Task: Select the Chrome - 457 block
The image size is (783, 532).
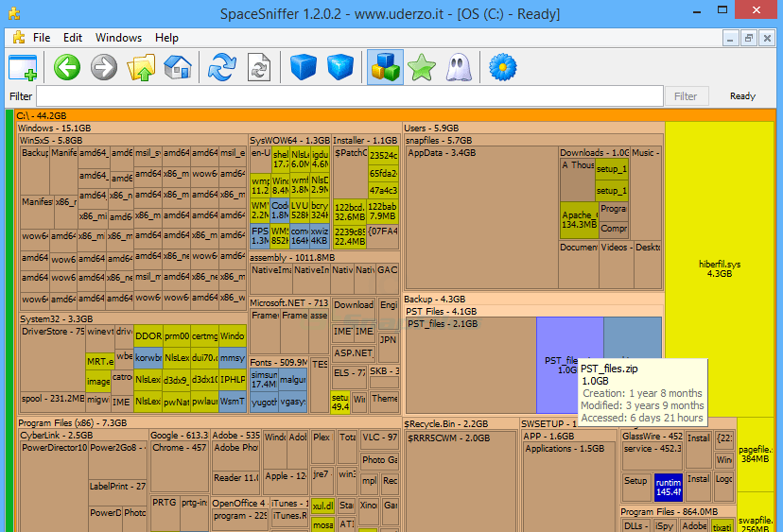Action: point(180,467)
